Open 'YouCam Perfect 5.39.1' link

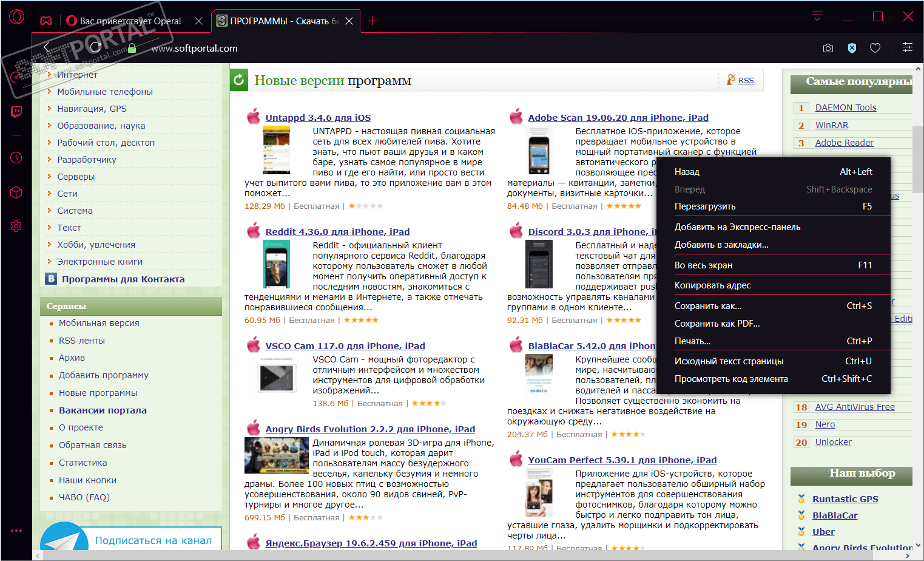click(622, 460)
